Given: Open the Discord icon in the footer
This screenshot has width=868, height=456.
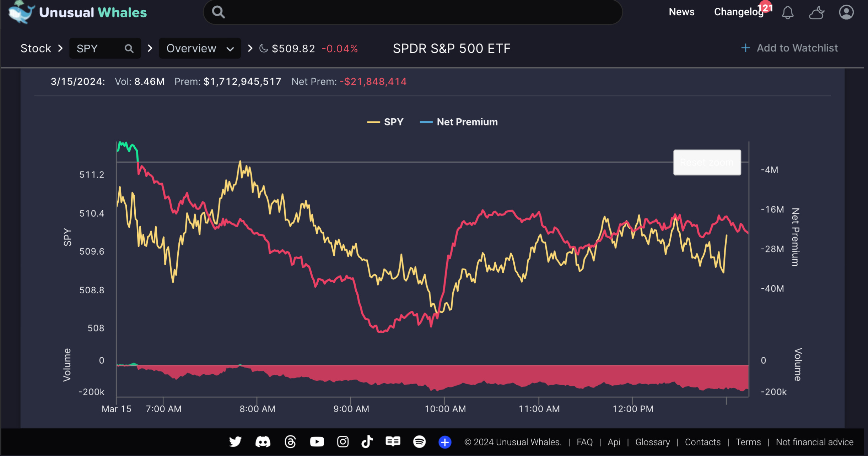Looking at the screenshot, I should click(x=263, y=442).
